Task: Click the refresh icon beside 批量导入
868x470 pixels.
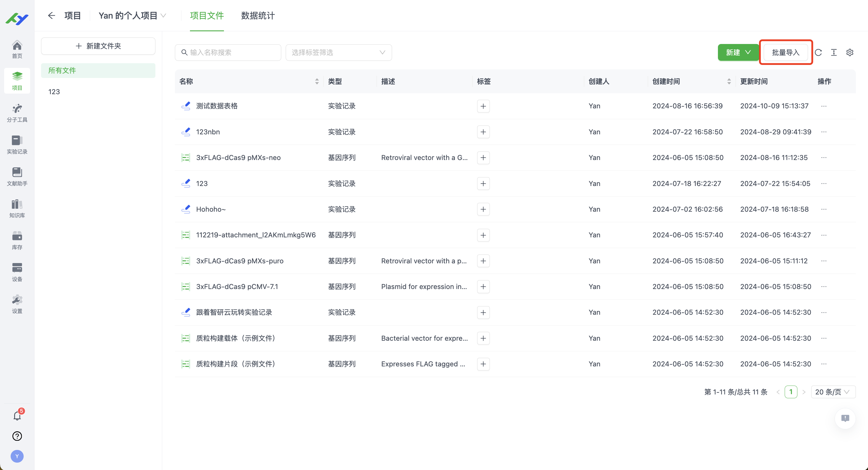Action: pyautogui.click(x=818, y=53)
